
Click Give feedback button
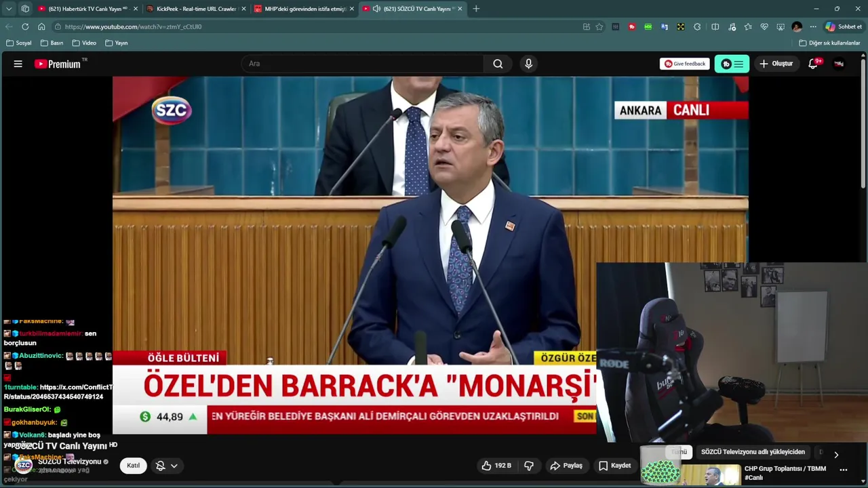684,64
